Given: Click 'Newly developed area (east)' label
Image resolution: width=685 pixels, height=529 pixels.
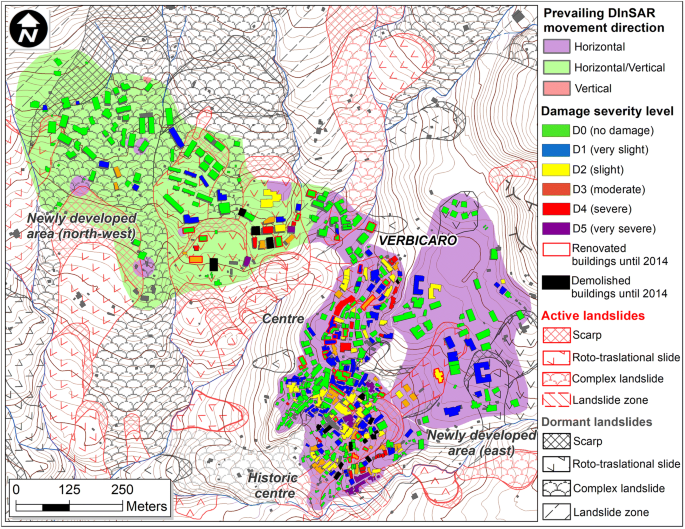Looking at the screenshot, I should click(x=481, y=443).
